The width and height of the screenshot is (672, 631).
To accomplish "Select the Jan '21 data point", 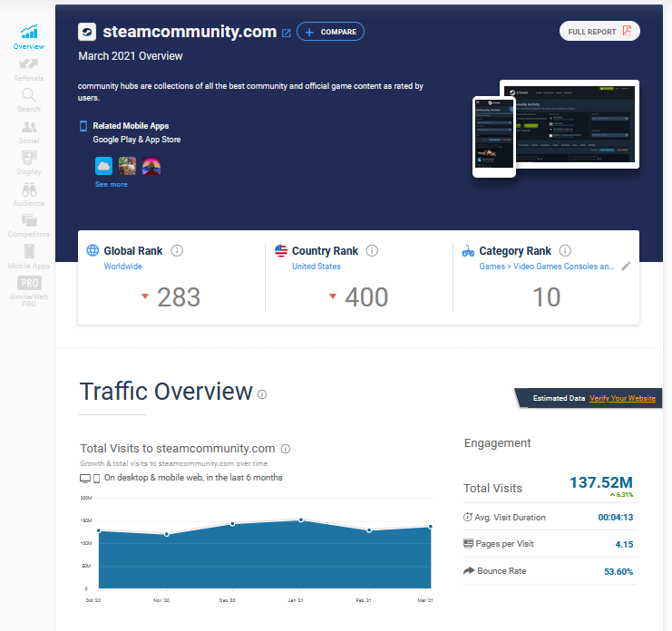I will (301, 519).
